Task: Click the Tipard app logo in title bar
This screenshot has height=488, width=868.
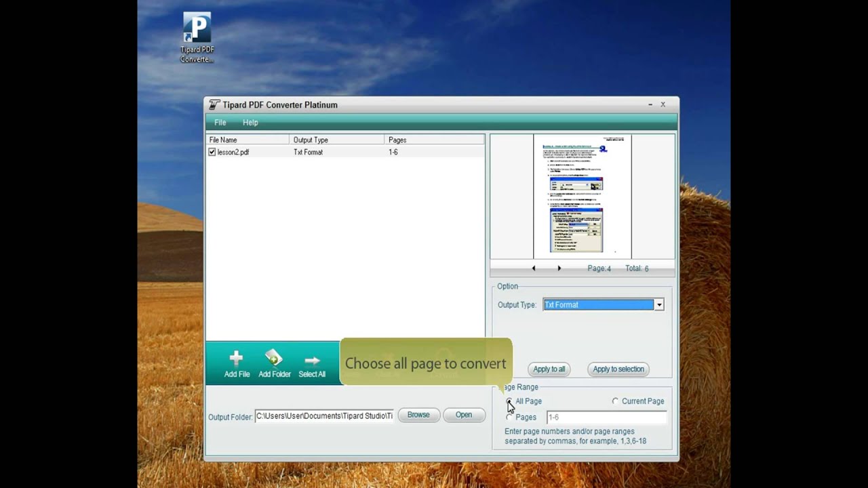Action: (214, 104)
